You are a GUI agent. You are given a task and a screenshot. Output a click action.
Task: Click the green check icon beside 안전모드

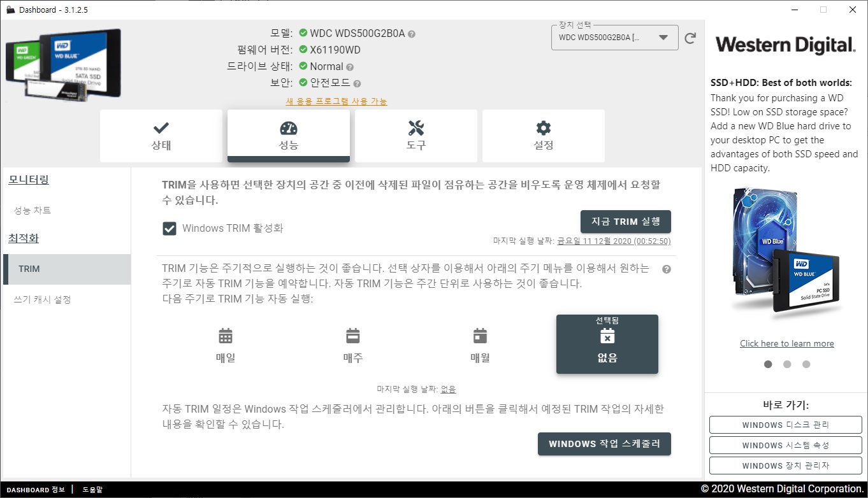pyautogui.click(x=303, y=83)
